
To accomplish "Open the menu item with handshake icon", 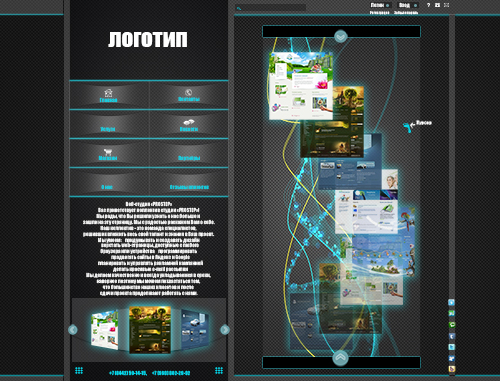I will pyautogui.click(x=189, y=124).
